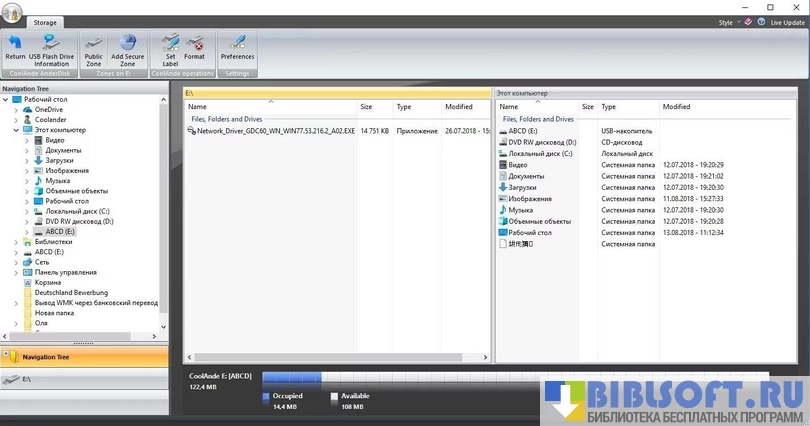This screenshot has width=810, height=426.
Task: Expand the Библиотеки tree node
Action: point(16,241)
